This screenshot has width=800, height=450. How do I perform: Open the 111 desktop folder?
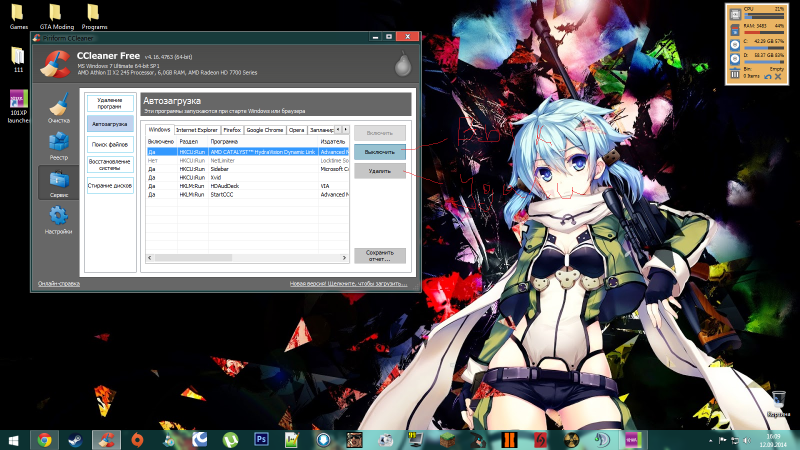coord(18,60)
